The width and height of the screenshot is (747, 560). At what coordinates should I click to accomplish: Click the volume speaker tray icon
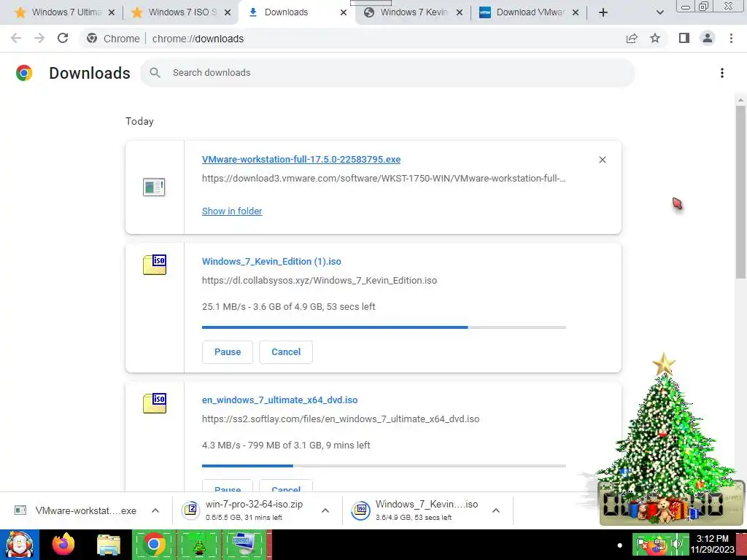676,544
